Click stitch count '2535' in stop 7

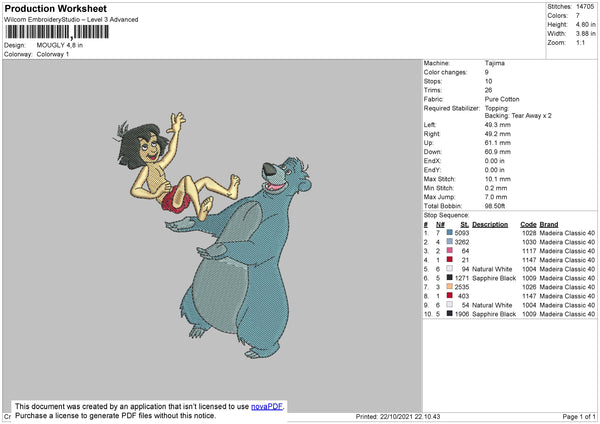pyautogui.click(x=462, y=287)
